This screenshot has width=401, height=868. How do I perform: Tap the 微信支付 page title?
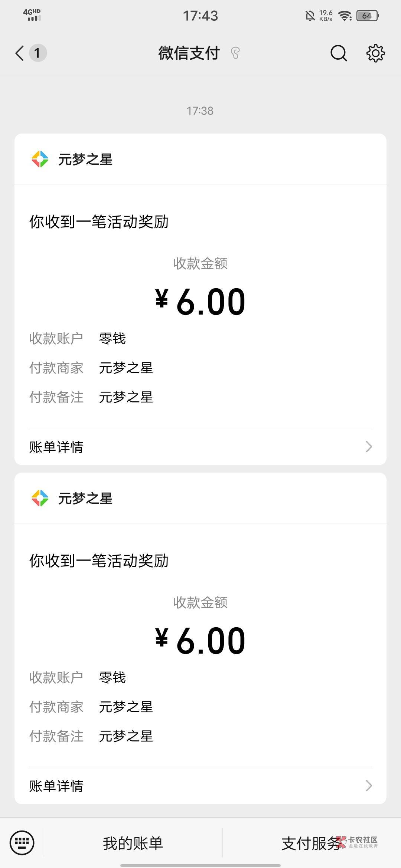click(189, 53)
